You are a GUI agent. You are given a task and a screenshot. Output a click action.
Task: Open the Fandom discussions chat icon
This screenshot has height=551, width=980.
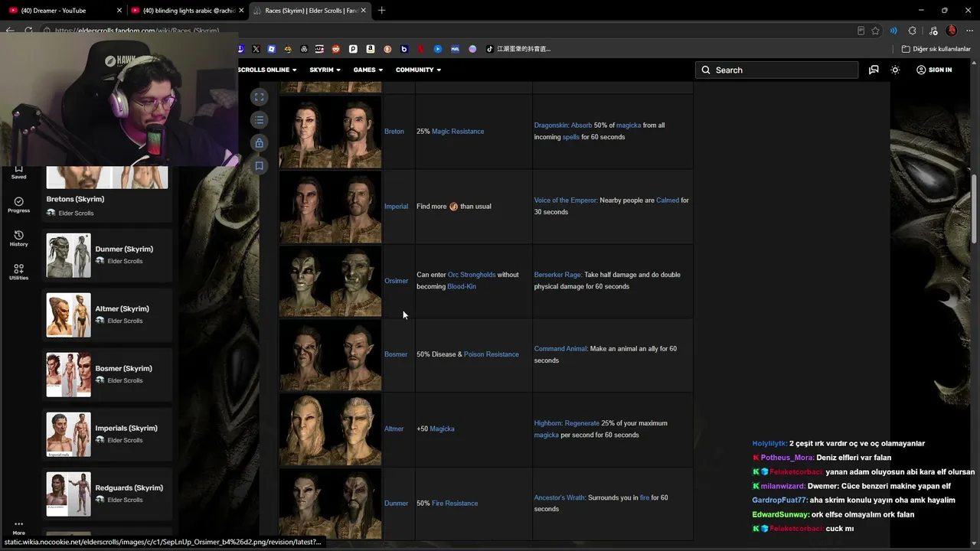(874, 70)
